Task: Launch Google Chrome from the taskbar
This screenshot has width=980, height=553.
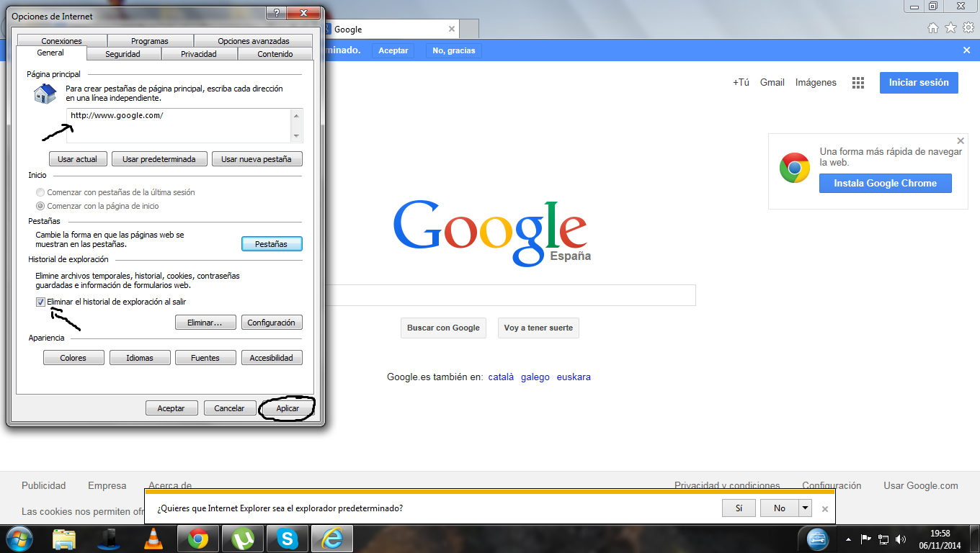Action: click(x=198, y=538)
